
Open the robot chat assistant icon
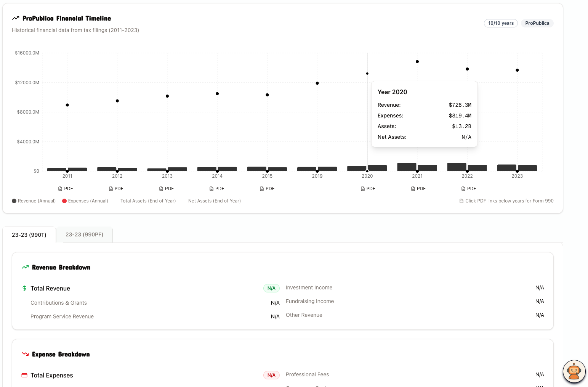click(x=574, y=371)
